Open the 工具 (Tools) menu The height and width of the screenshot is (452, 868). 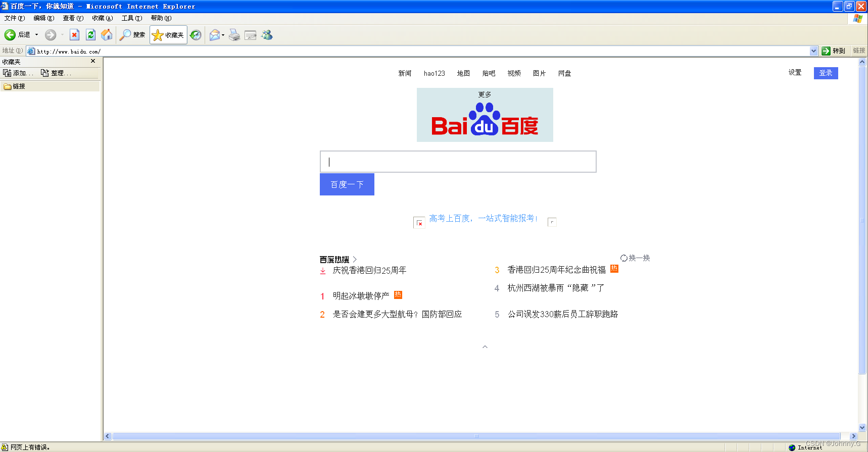click(x=131, y=18)
